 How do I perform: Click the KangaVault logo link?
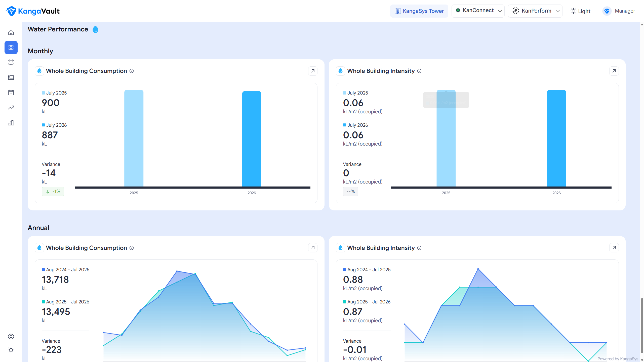33,11
